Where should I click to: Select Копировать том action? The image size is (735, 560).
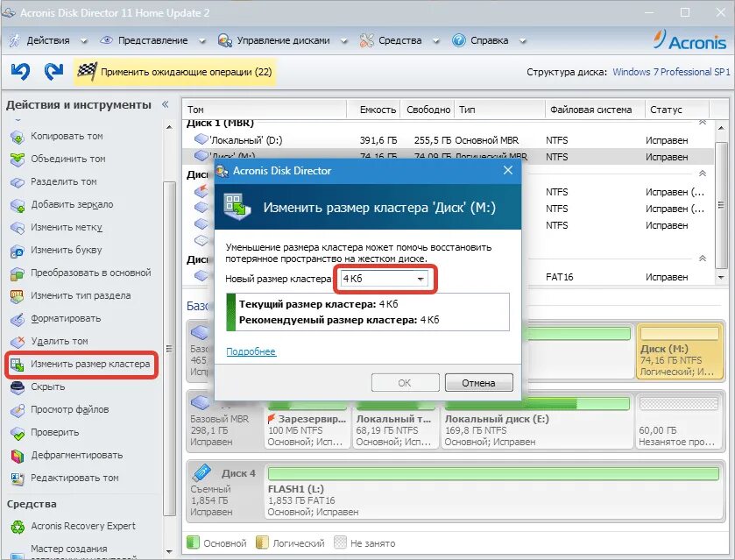tap(67, 136)
